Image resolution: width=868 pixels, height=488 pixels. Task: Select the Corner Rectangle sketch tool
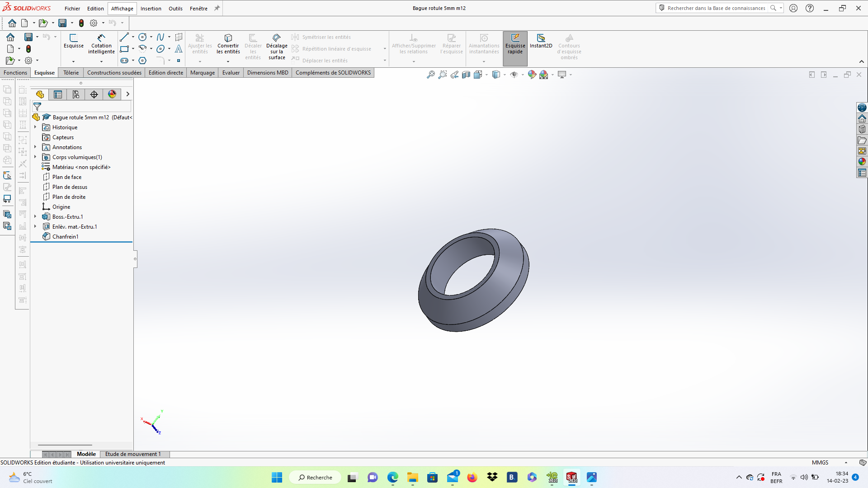(x=124, y=49)
